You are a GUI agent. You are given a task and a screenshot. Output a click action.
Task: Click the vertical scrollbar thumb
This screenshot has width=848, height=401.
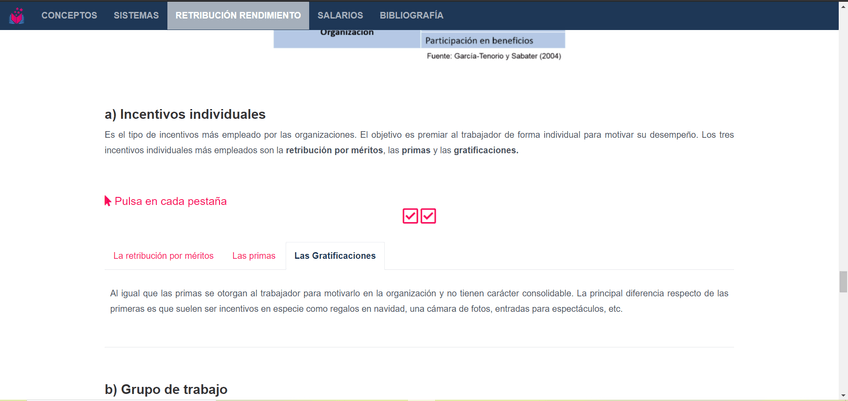click(843, 282)
